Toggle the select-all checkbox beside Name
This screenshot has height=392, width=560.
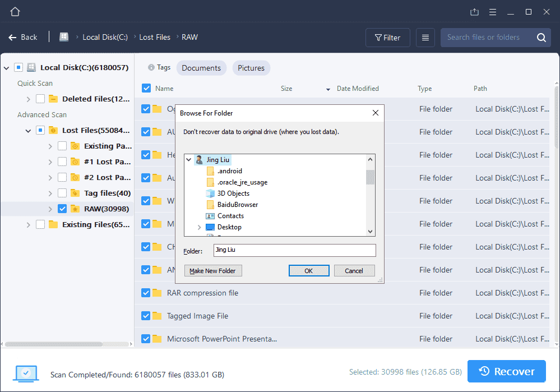coord(145,88)
